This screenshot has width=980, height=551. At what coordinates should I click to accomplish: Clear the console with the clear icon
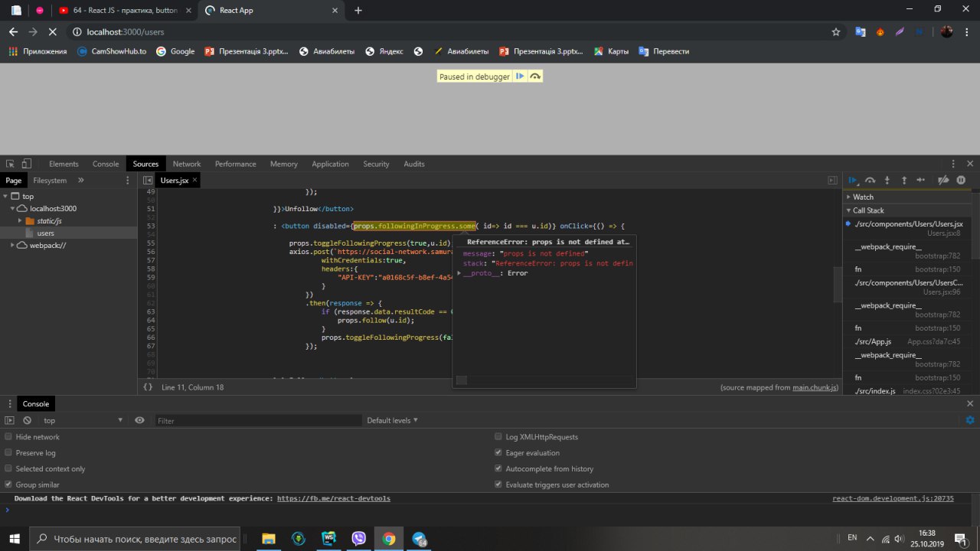coord(27,420)
